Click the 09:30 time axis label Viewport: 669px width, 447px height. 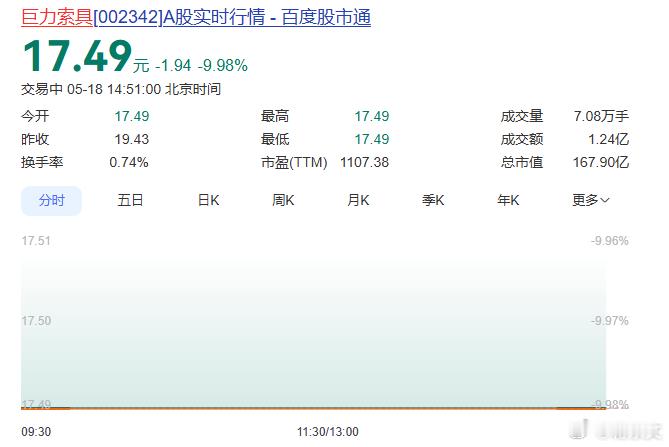[36, 432]
